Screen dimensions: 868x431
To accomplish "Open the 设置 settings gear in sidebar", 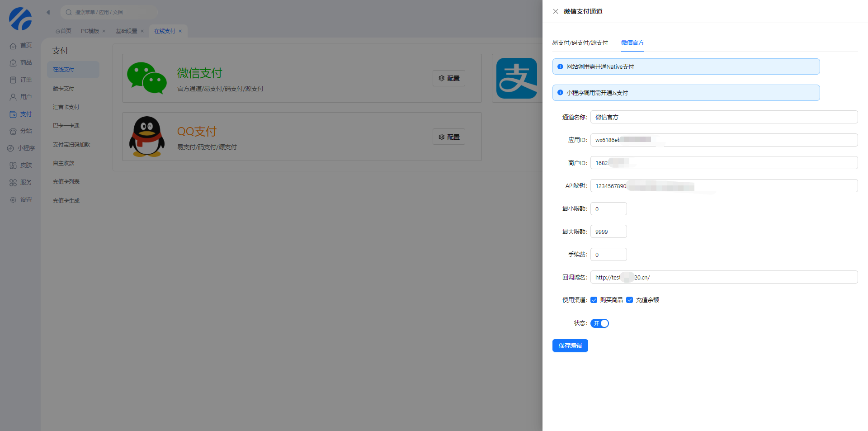I will (13, 200).
